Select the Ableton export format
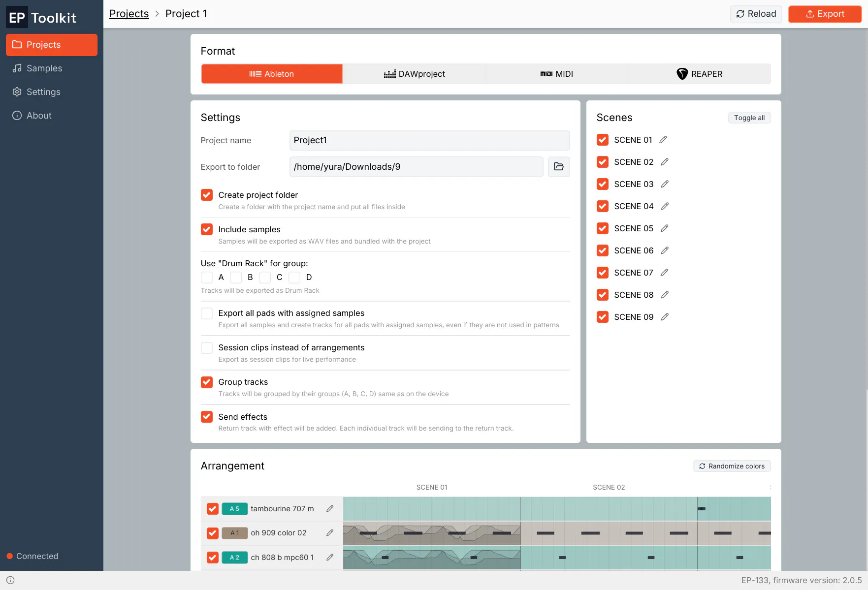This screenshot has width=868, height=590. [272, 74]
